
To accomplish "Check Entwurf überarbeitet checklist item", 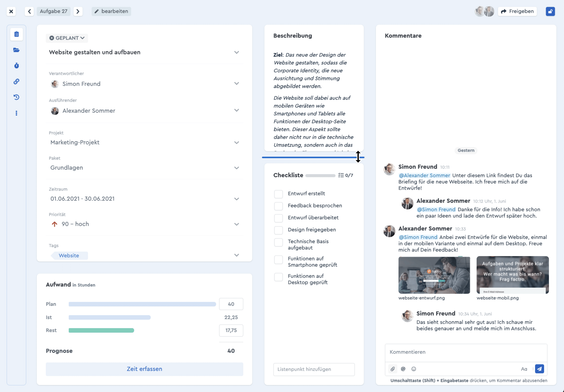I will point(278,218).
